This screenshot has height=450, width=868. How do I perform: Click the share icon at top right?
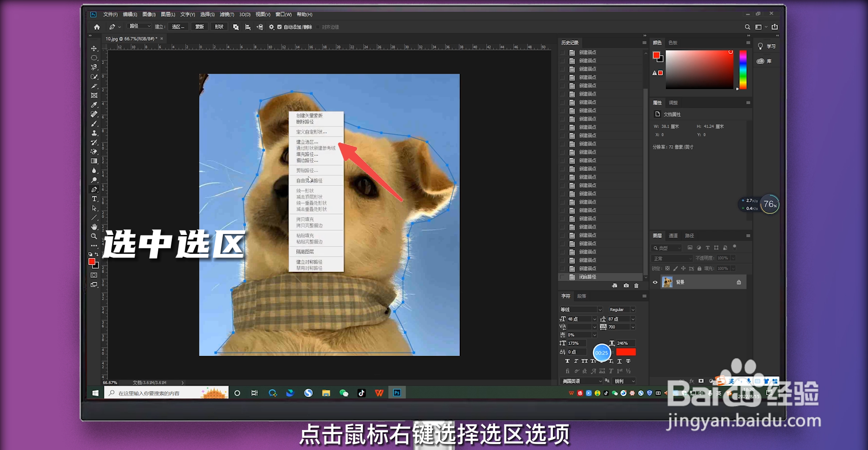click(775, 27)
